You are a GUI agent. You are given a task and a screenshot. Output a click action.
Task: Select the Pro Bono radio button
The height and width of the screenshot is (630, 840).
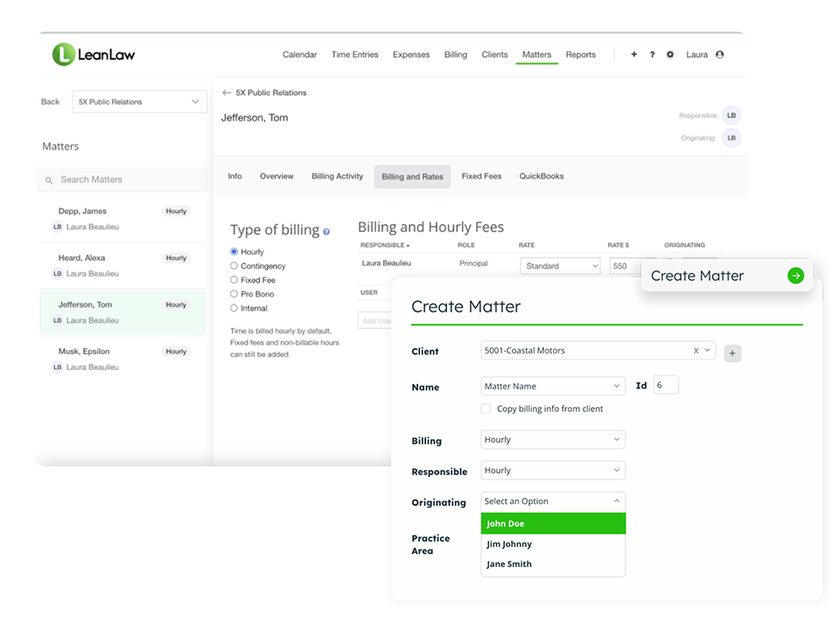pyautogui.click(x=234, y=294)
